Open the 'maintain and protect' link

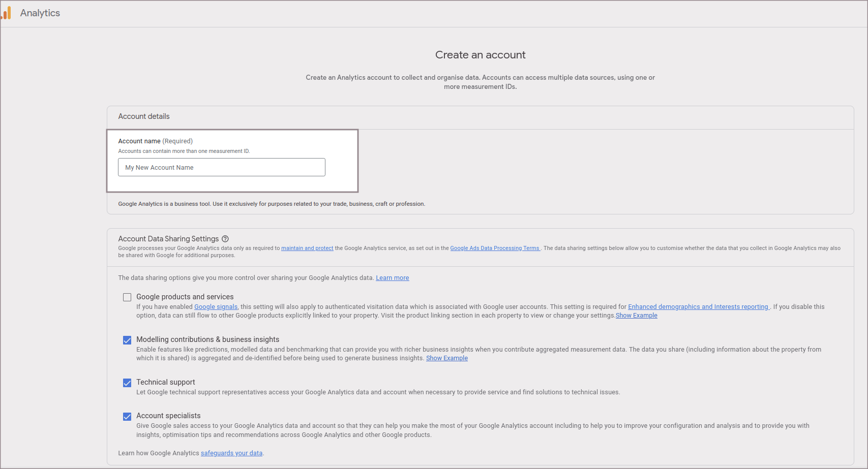tap(307, 248)
